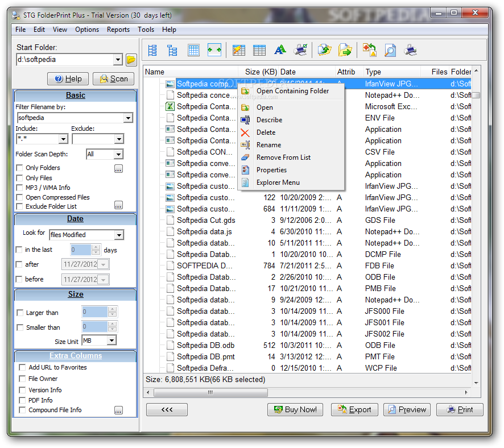Click the Rename icon in the context menu
Viewport: 504px width, 448px height.
click(245, 145)
